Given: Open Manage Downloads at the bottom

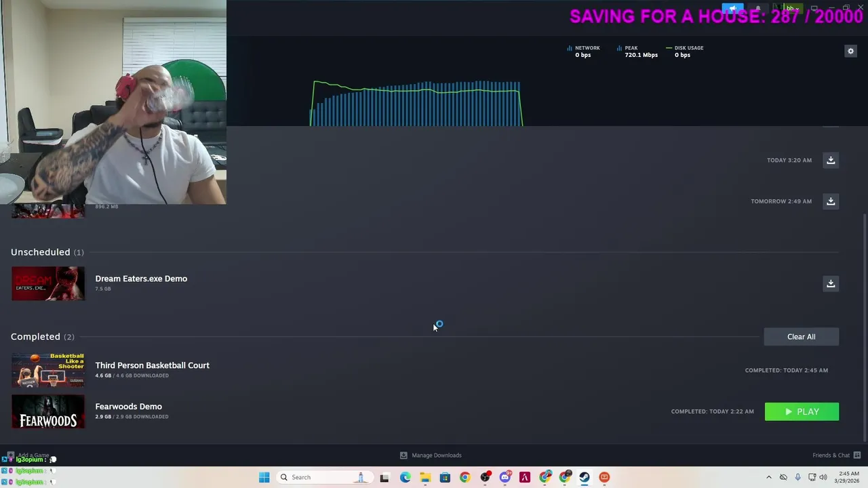Looking at the screenshot, I should [431, 455].
